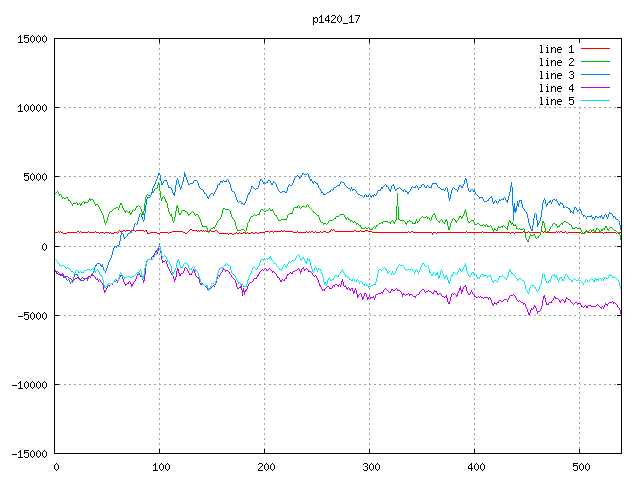Select the "line 2" legend label
The height and width of the screenshot is (480, 640).
coord(556,62)
